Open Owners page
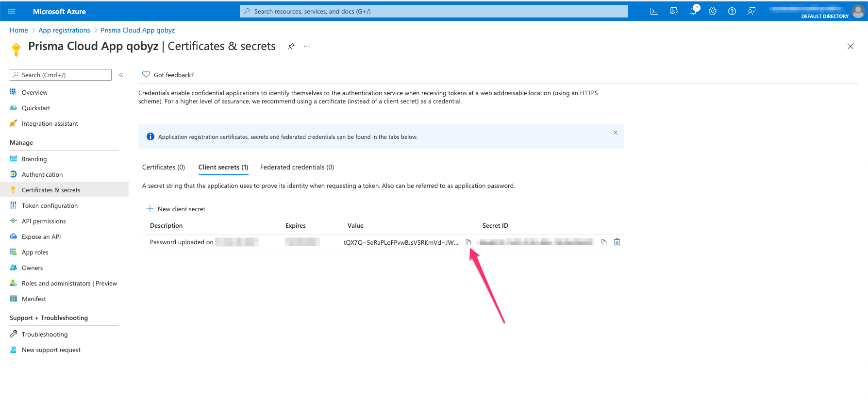The height and width of the screenshot is (405, 868). coord(32,268)
